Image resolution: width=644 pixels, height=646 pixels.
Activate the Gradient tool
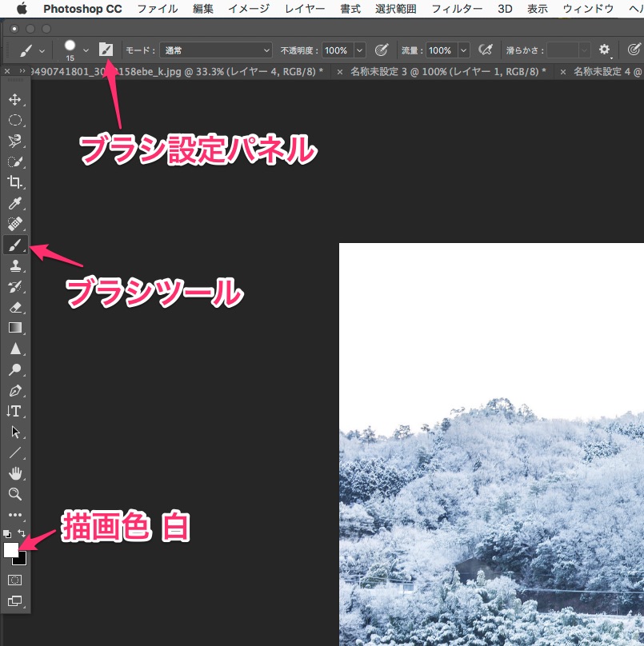point(14,328)
